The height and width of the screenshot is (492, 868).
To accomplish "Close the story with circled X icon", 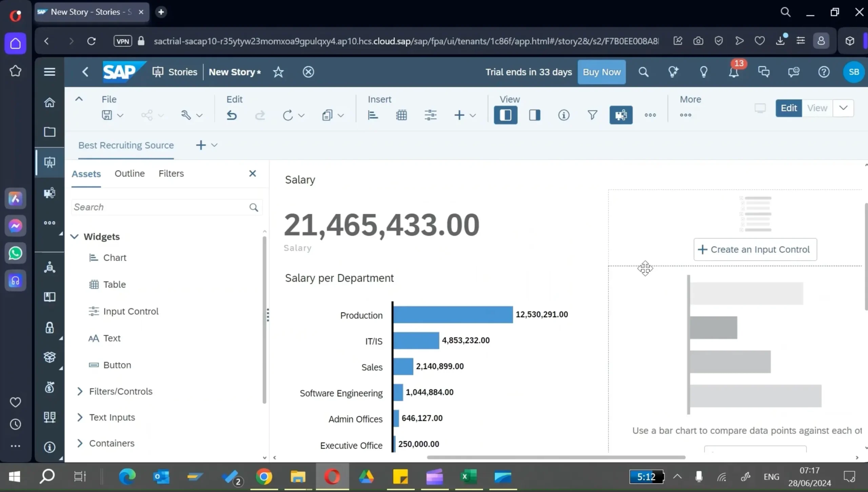I will [x=308, y=72].
